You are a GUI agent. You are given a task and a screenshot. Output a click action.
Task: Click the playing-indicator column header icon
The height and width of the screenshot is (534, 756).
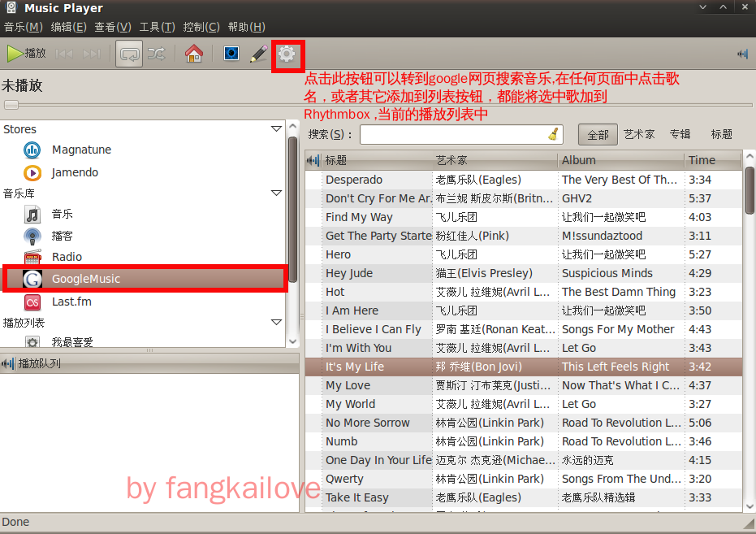[313, 160]
